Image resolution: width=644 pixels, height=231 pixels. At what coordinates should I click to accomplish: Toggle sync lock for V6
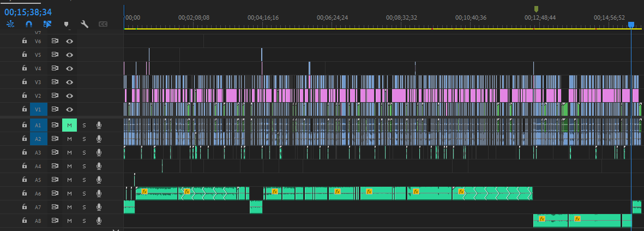point(55,41)
